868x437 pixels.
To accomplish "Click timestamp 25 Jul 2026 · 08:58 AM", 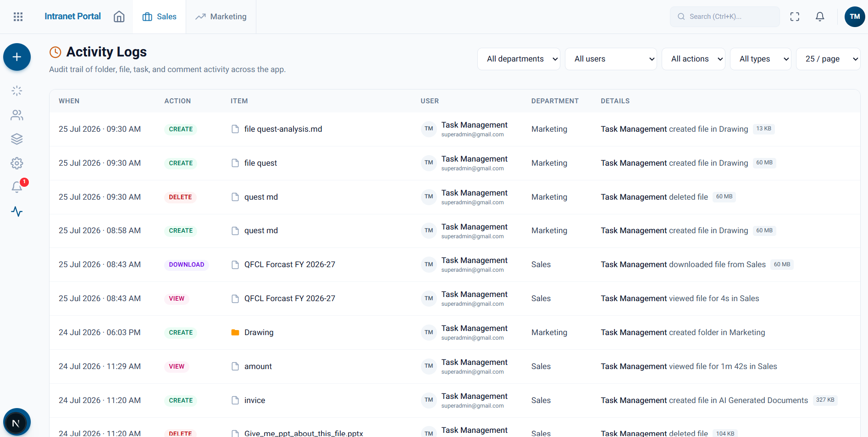I will [x=100, y=230].
